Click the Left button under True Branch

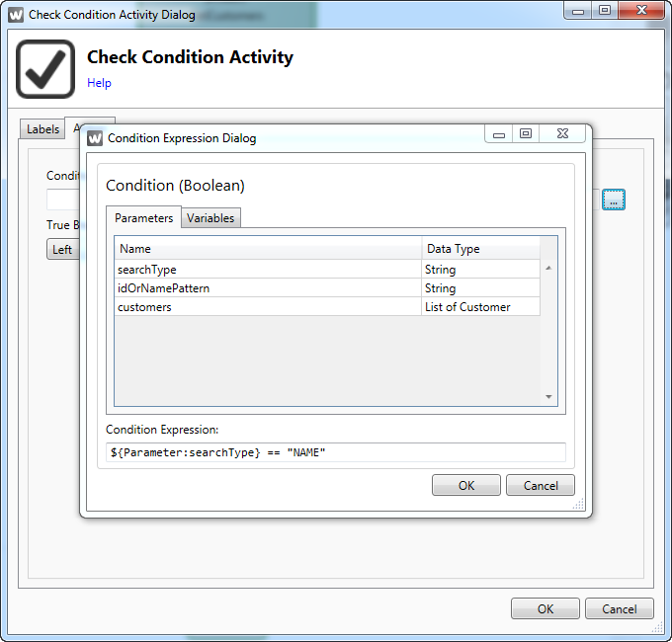click(x=62, y=250)
